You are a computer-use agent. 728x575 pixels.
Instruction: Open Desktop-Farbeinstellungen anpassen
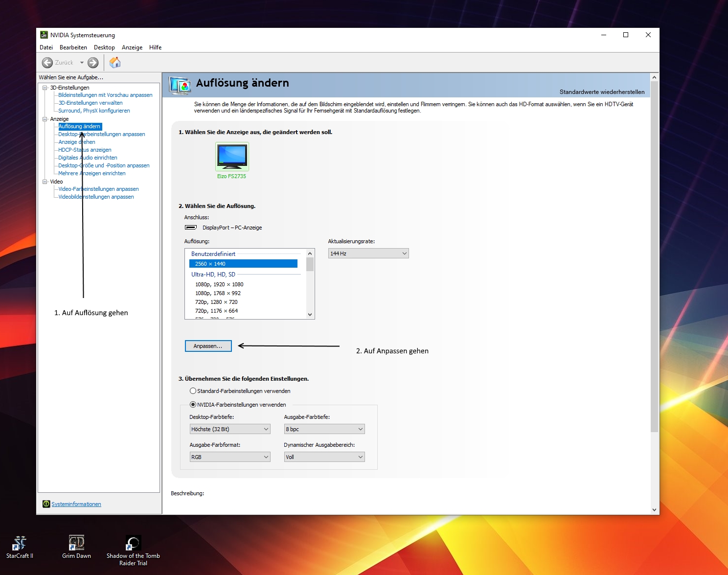click(102, 134)
